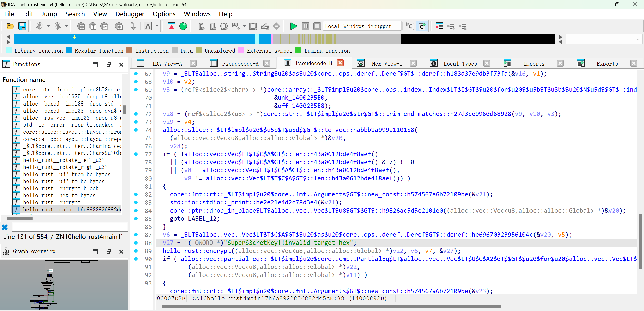Image resolution: width=644 pixels, height=311 pixels.
Task: Open the Debugger menu
Action: coord(130,14)
